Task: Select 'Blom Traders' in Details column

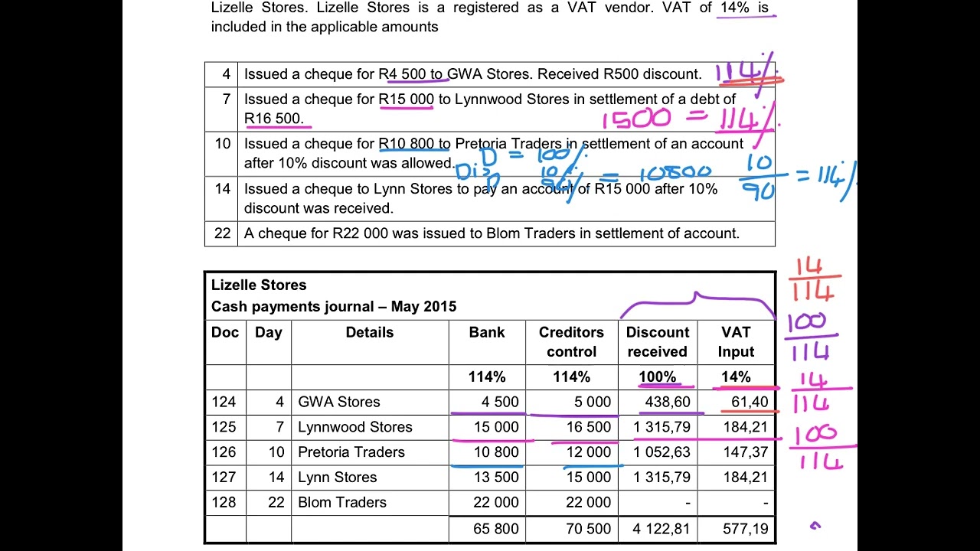Action: pos(342,502)
